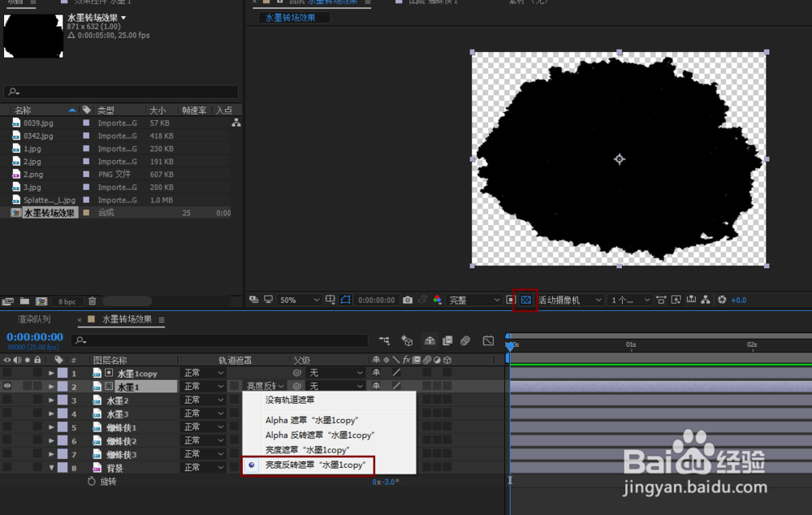This screenshot has width=812, height=515.
Task: Click the label color swatch of layer 5
Action: (63, 427)
